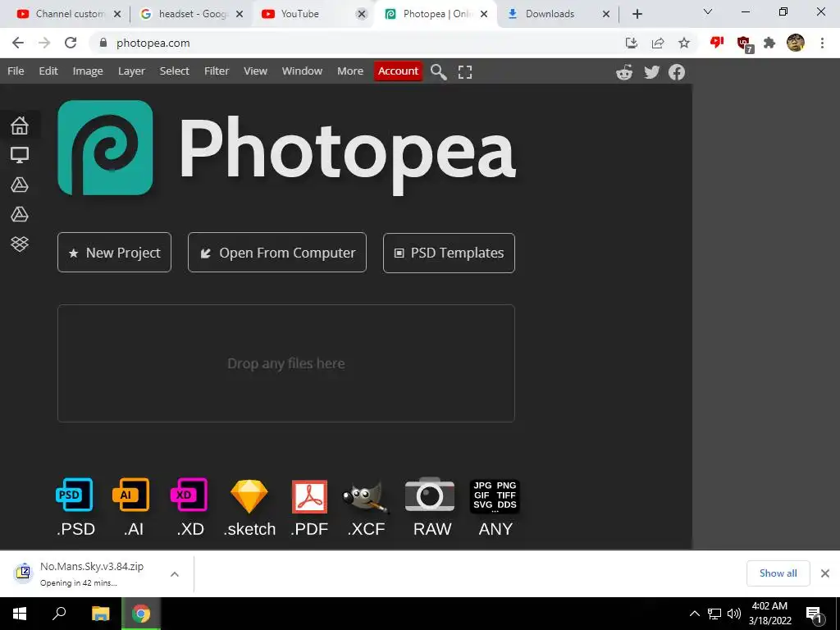Open the Photopea home sidebar icon
The height and width of the screenshot is (630, 840).
click(20, 126)
